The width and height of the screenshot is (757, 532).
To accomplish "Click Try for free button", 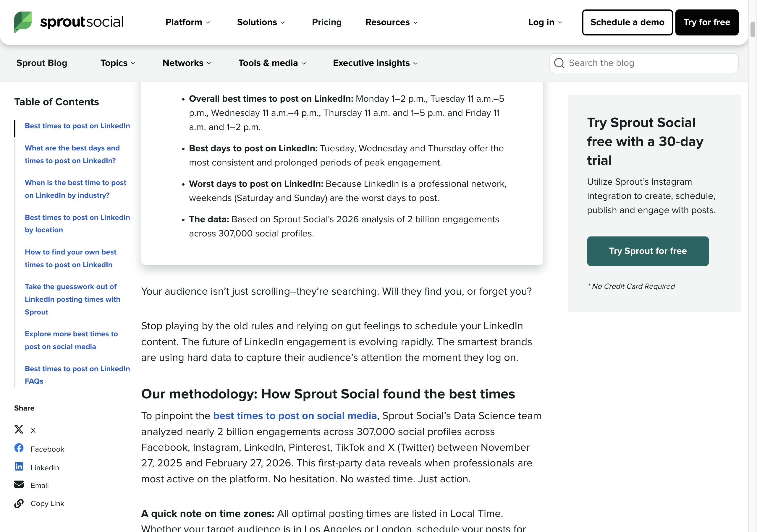I will click(x=706, y=22).
